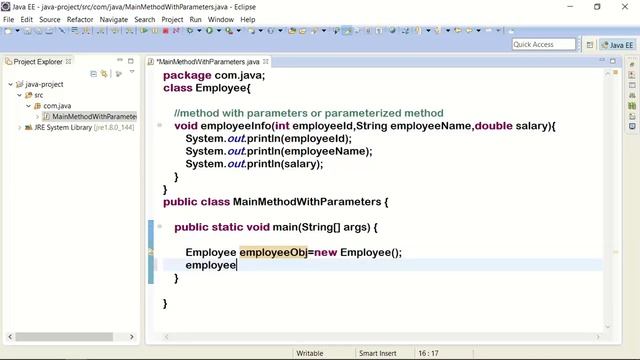Click the Suspend toolbar icon
This screenshot has height=360, width=640.
tap(155, 31)
